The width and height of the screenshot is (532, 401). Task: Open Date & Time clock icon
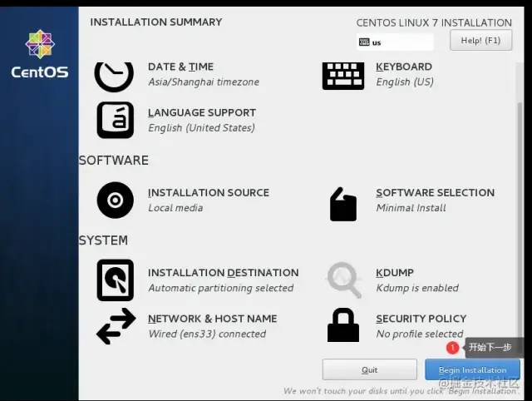click(114, 77)
